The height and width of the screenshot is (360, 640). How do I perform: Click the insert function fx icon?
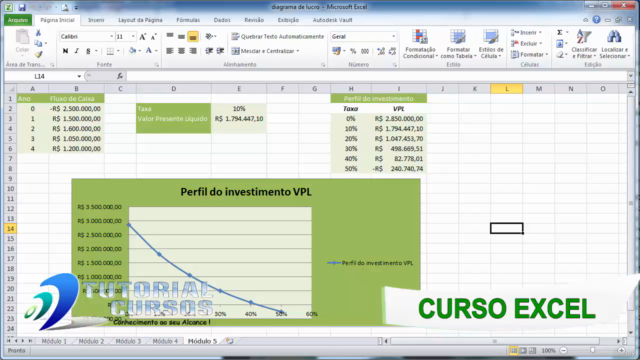pos(120,76)
